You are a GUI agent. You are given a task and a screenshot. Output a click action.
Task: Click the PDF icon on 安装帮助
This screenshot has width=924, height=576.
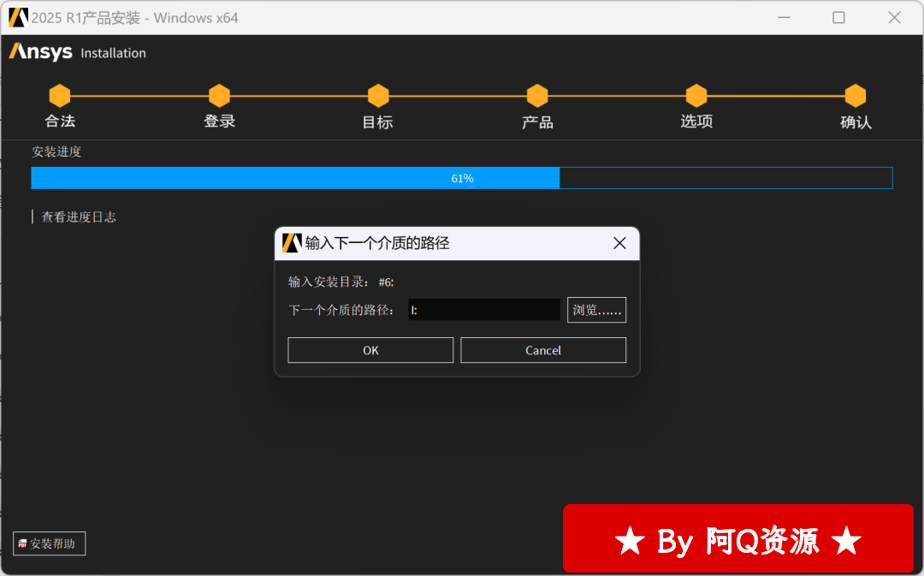(x=22, y=543)
